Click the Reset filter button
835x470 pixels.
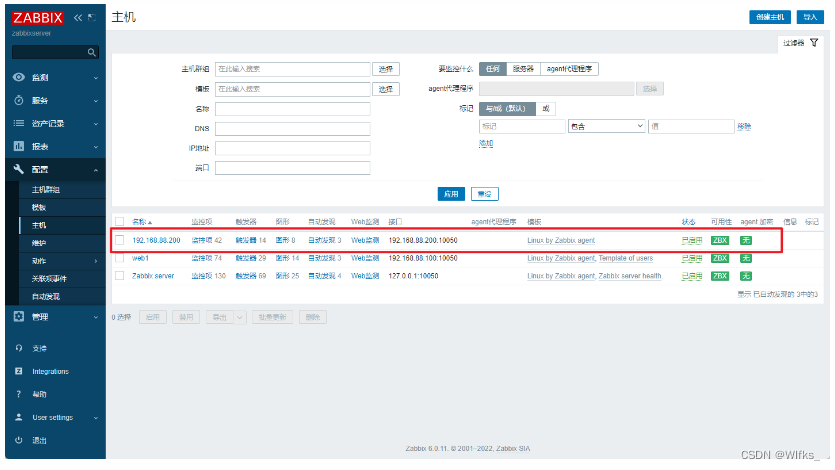(485, 194)
